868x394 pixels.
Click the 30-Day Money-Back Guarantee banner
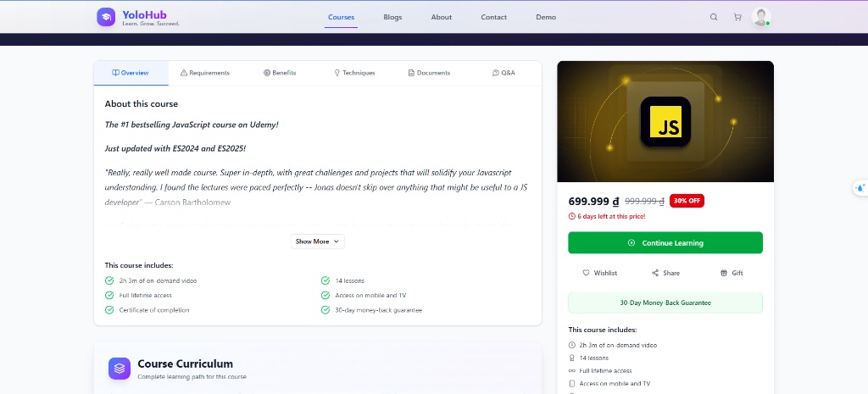click(665, 302)
